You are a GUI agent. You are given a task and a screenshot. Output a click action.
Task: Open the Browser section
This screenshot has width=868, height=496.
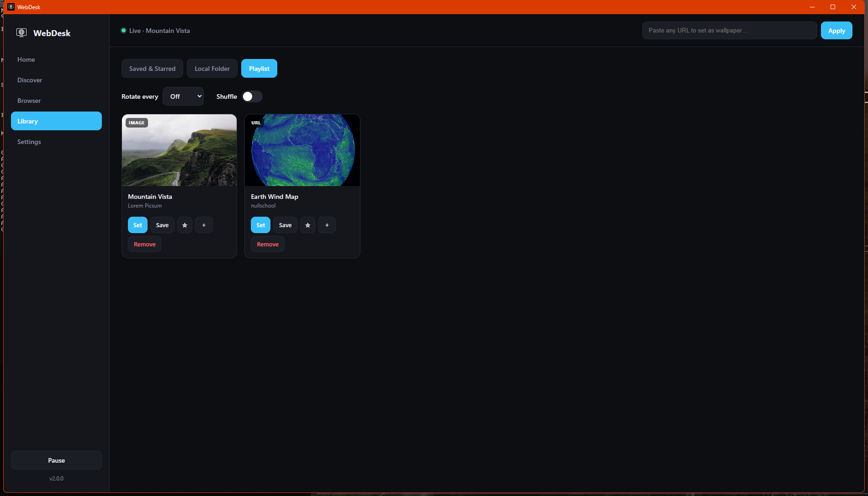56,101
